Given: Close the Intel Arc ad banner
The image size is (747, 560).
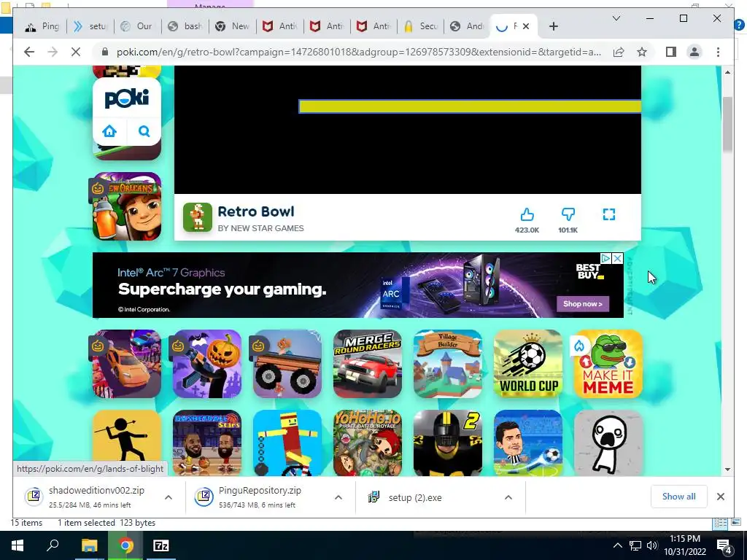Looking at the screenshot, I should (617, 258).
